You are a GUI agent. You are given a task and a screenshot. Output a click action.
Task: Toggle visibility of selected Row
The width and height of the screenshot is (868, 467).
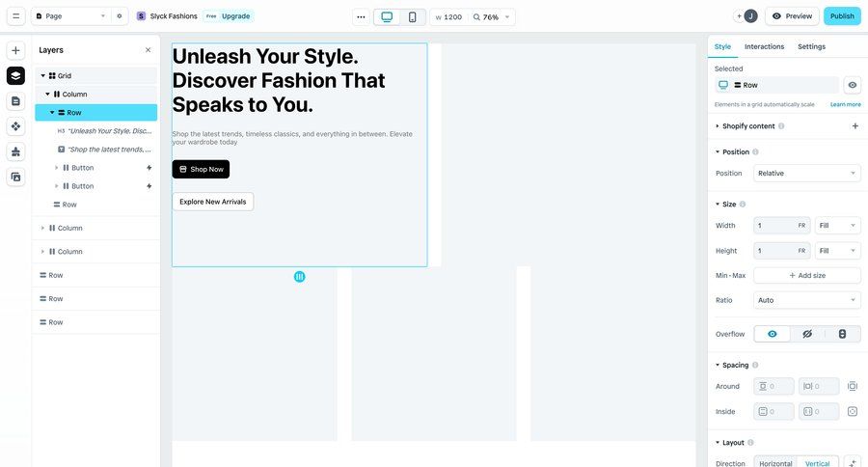pos(852,85)
